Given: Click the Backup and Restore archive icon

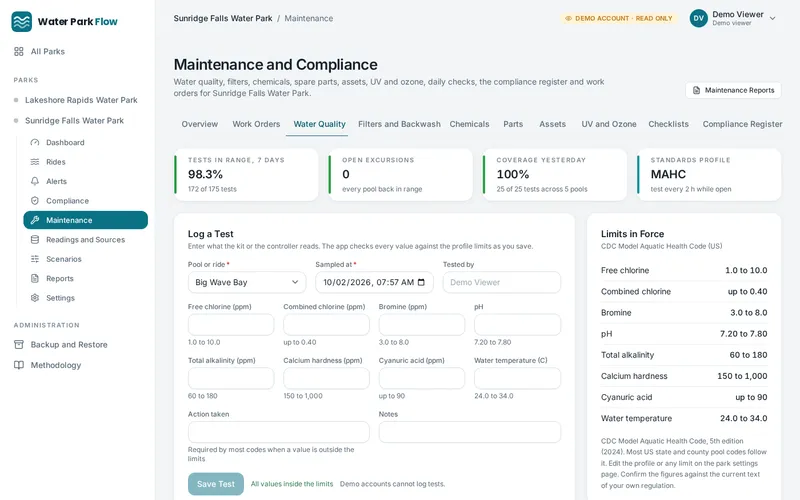Looking at the screenshot, I should coord(19,344).
